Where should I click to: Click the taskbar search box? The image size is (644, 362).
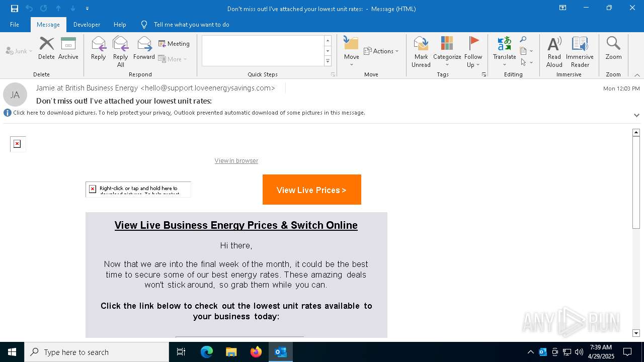pos(97,352)
